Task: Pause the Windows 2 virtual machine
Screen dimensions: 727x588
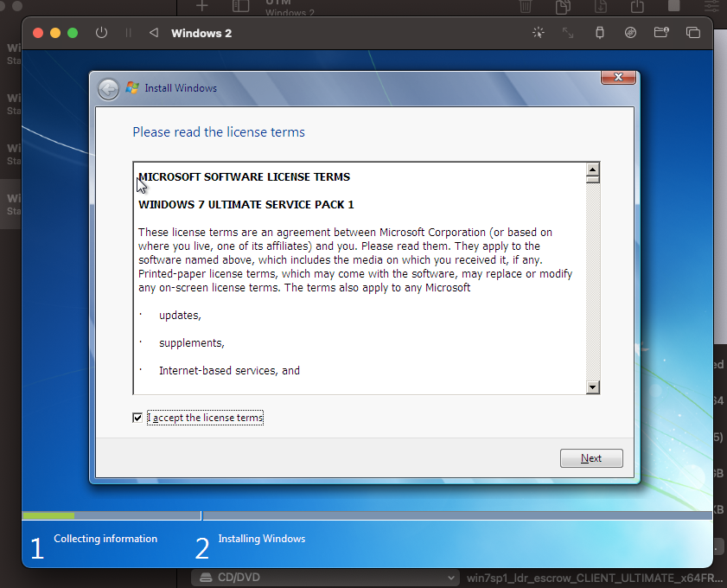Action: [x=129, y=33]
